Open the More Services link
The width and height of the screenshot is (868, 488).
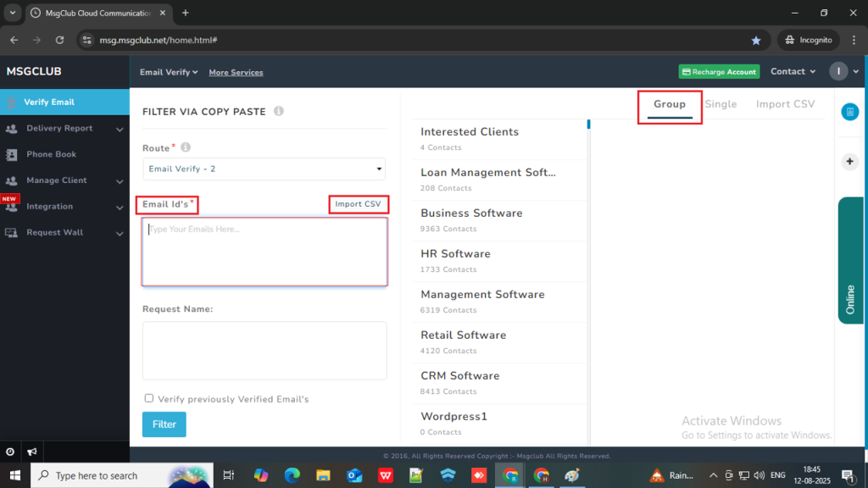236,73
